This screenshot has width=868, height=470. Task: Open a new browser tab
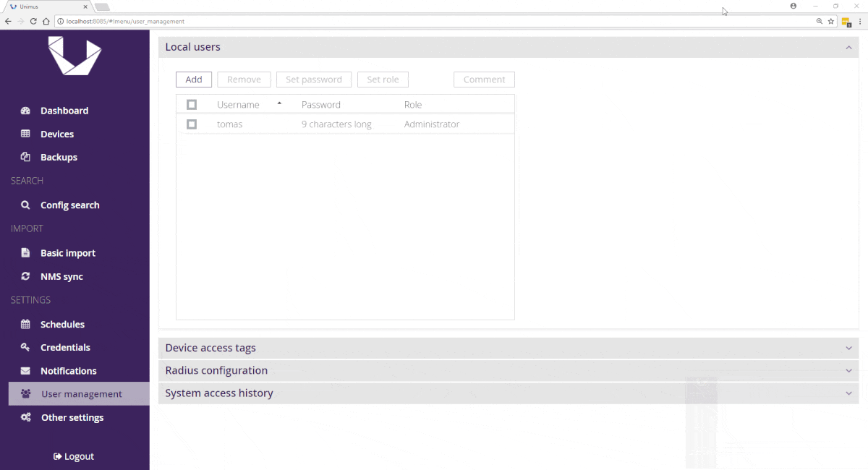click(102, 7)
